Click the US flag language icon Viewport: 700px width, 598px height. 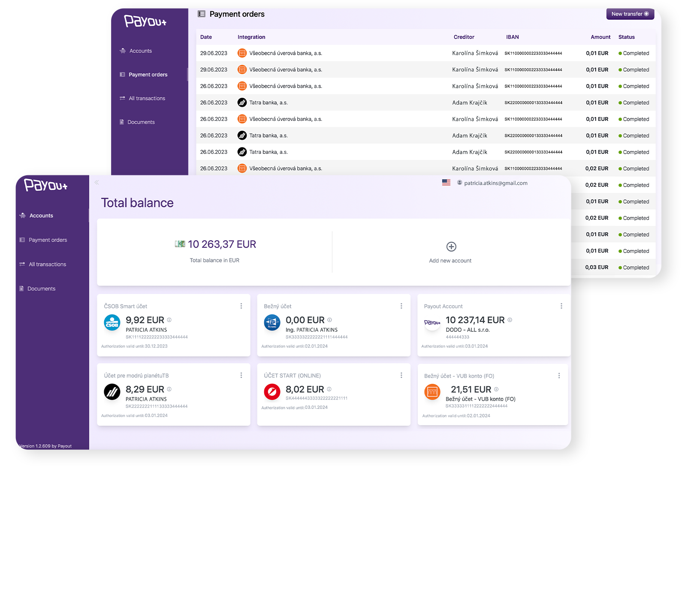click(446, 183)
